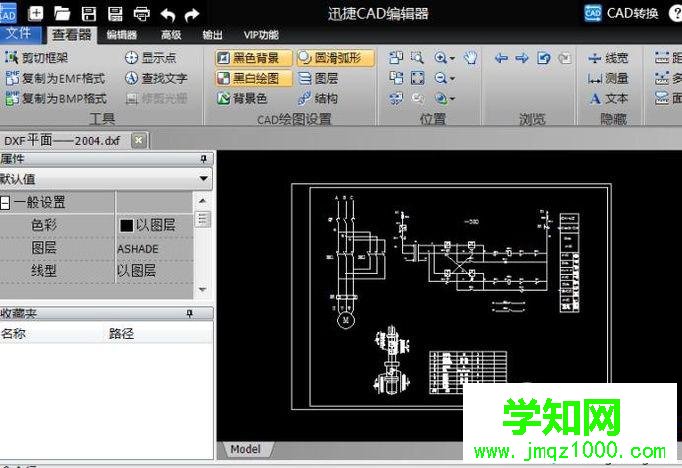The image size is (682, 468).
Task: Open the zoom in dropdown arrow
Action: pyautogui.click(x=452, y=58)
